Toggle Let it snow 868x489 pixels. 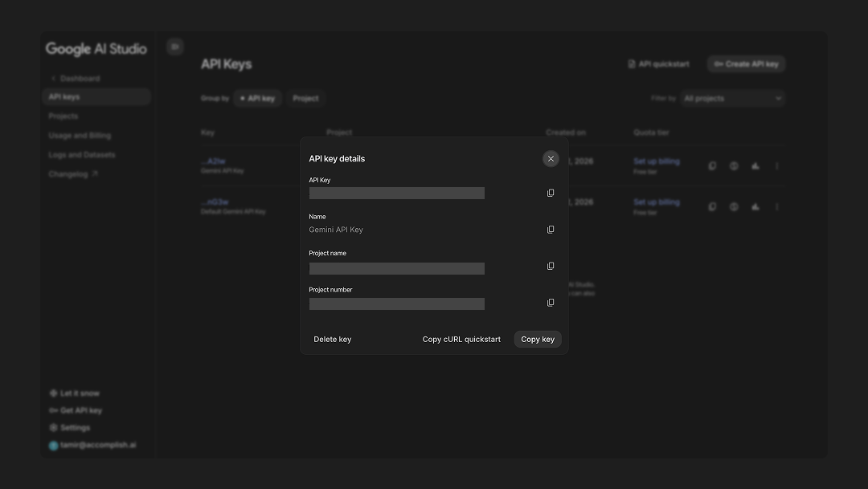(75, 393)
